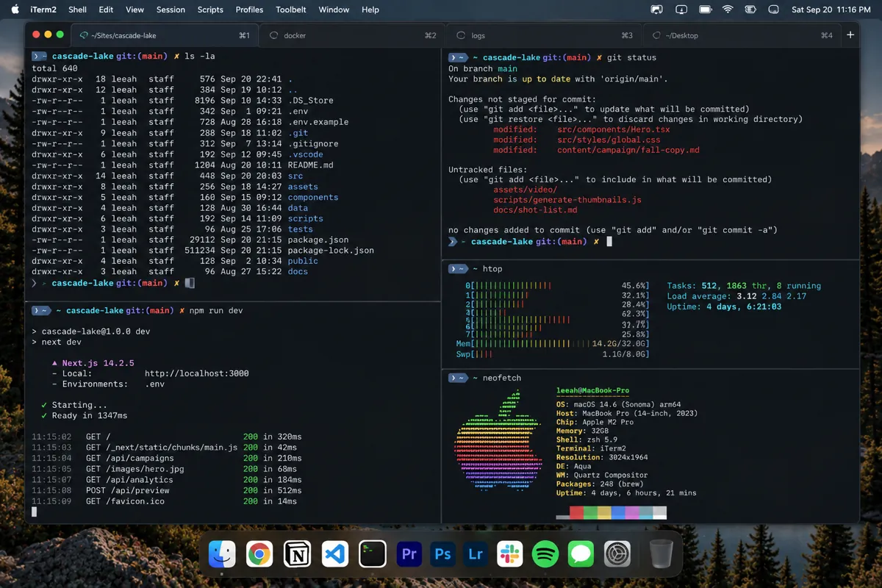This screenshot has height=588, width=882.
Task: Click the src/styles/global.css modified path
Action: pos(609,140)
